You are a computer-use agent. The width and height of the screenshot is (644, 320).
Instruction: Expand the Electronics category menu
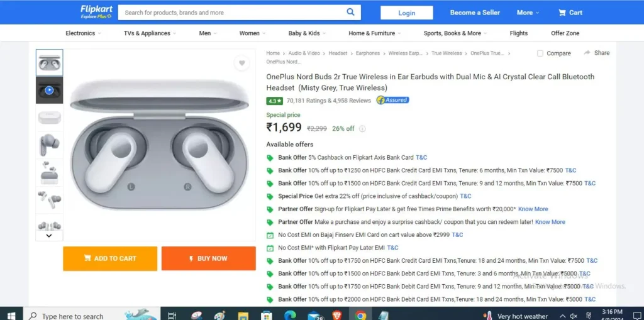click(x=83, y=33)
